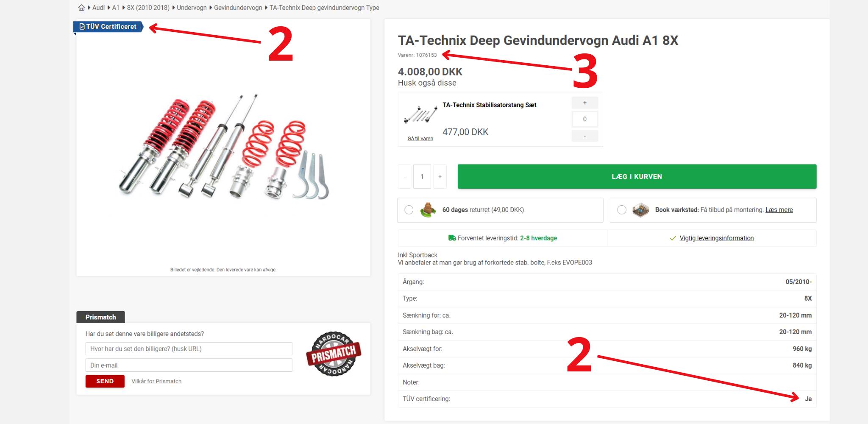Screen dimensions: 868x424
Task: Open Vigtig leveringsinformation link
Action: 716,238
